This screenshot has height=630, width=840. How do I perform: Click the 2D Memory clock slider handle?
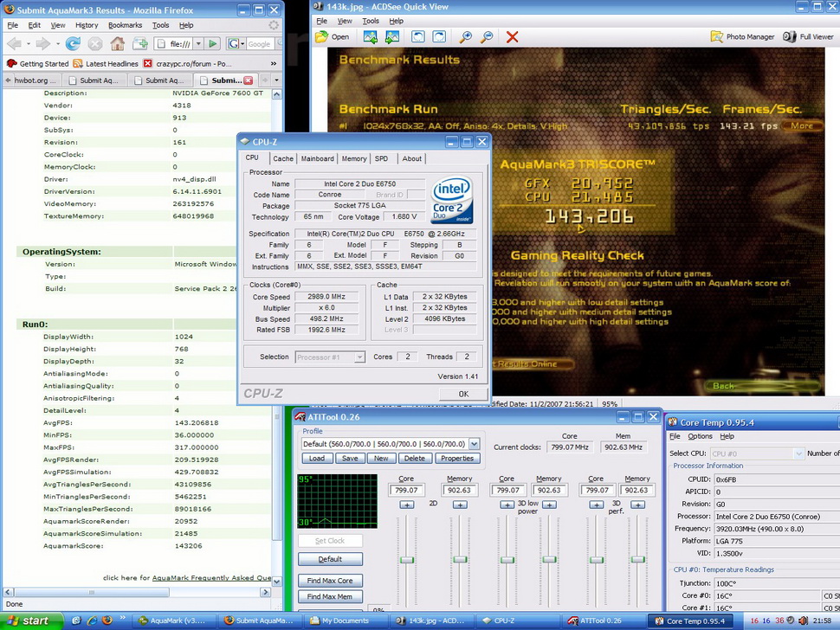click(460, 560)
